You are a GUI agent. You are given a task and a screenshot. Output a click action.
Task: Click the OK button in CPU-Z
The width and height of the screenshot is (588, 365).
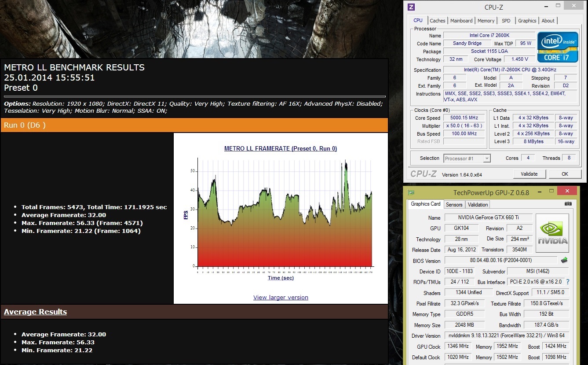coord(565,174)
